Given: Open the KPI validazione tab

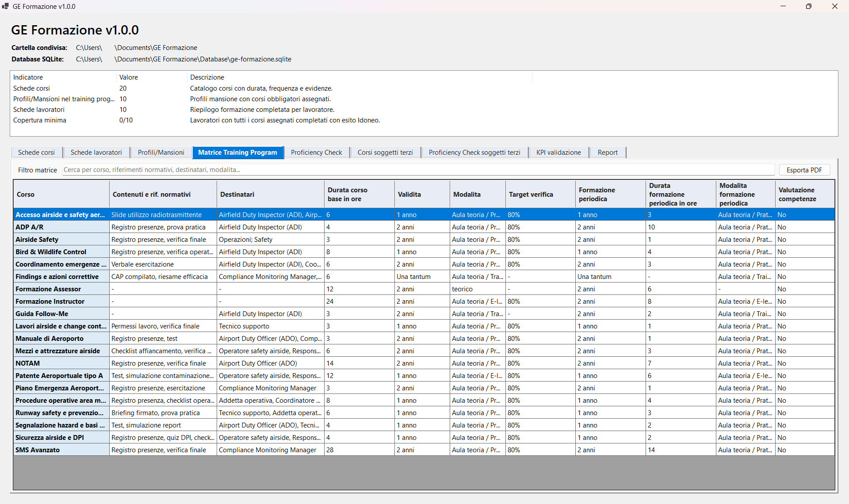Looking at the screenshot, I should click(x=558, y=153).
